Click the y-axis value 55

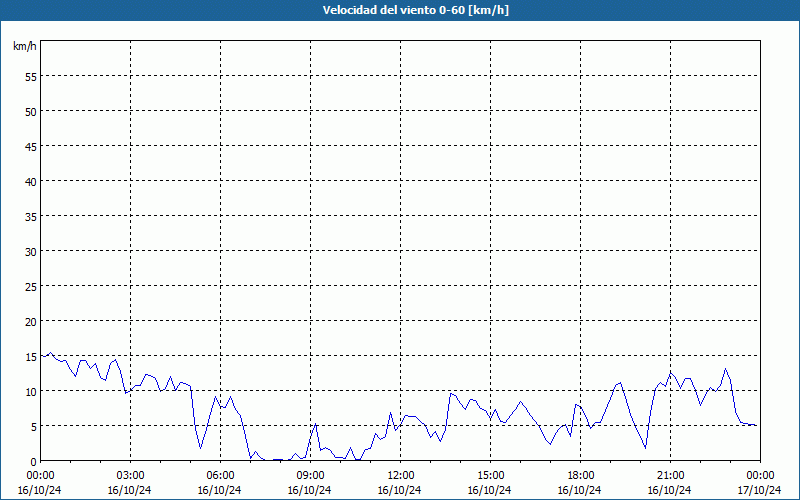click(31, 77)
